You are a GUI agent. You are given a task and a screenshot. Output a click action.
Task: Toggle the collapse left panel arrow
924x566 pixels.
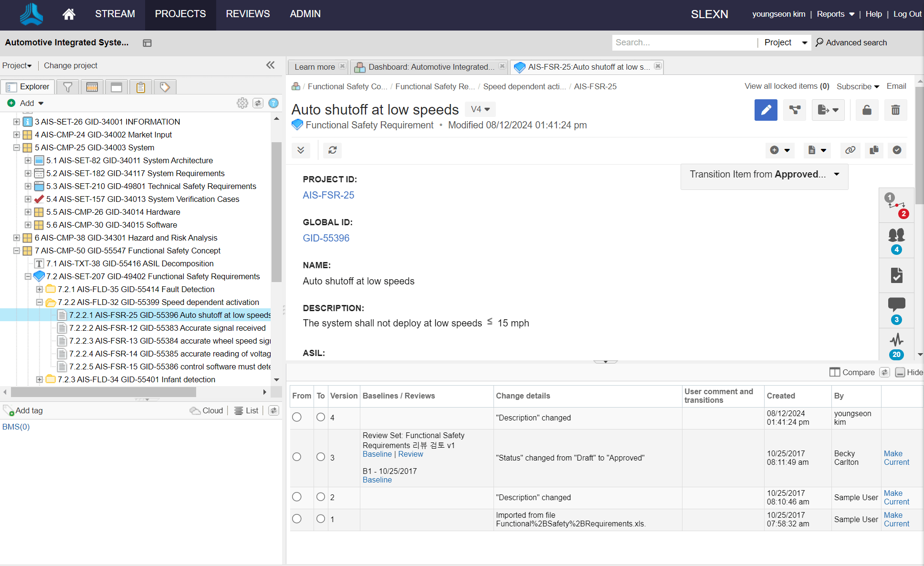pos(271,65)
